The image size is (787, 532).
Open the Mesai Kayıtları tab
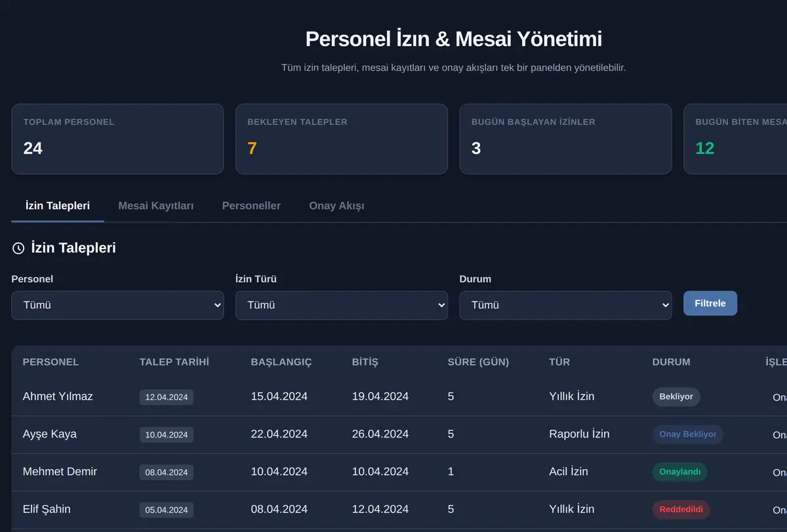tap(156, 205)
